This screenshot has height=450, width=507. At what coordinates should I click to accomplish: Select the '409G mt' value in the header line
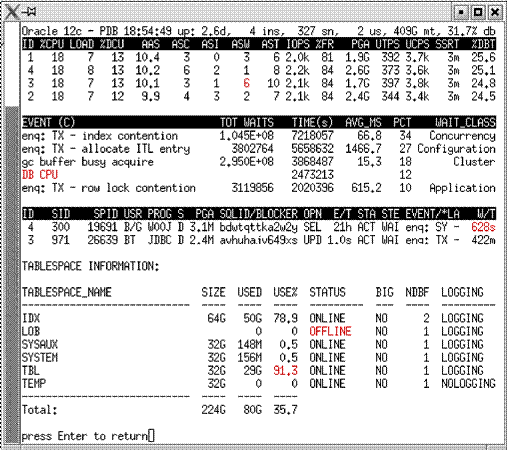tap(417, 31)
